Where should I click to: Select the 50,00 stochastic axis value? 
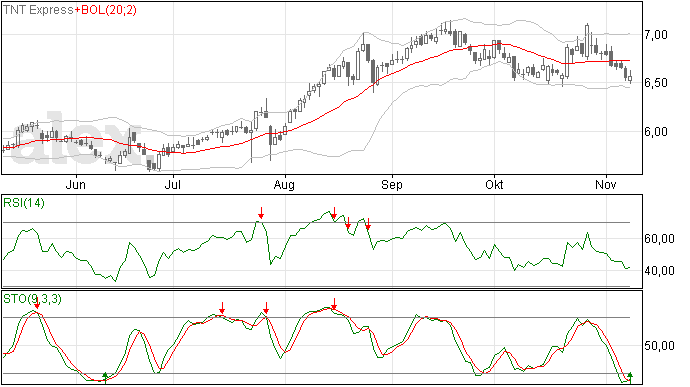pos(660,346)
